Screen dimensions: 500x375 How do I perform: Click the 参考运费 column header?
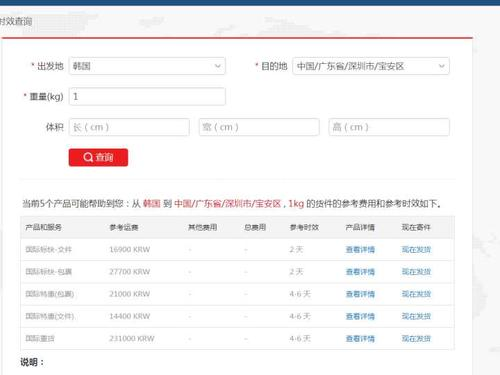pyautogui.click(x=124, y=227)
